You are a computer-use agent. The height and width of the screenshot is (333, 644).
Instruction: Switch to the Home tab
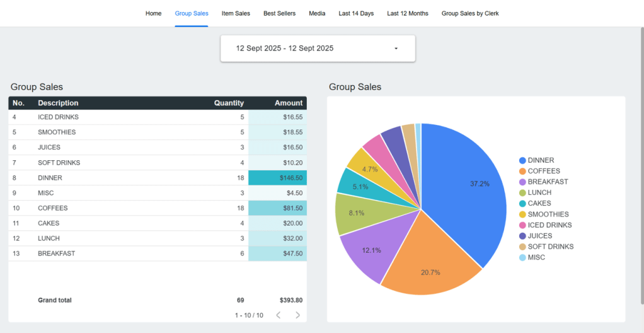153,13
